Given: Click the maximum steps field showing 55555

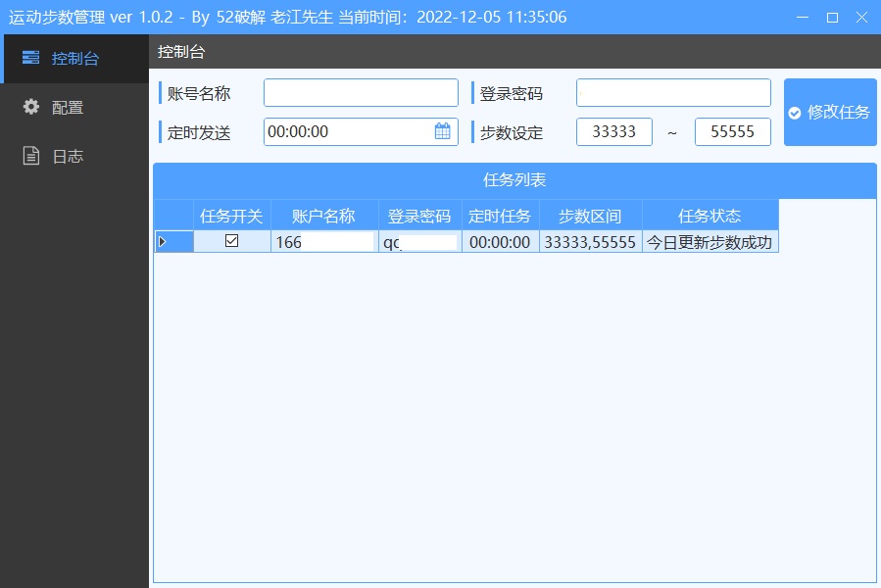Looking at the screenshot, I should coord(732,131).
